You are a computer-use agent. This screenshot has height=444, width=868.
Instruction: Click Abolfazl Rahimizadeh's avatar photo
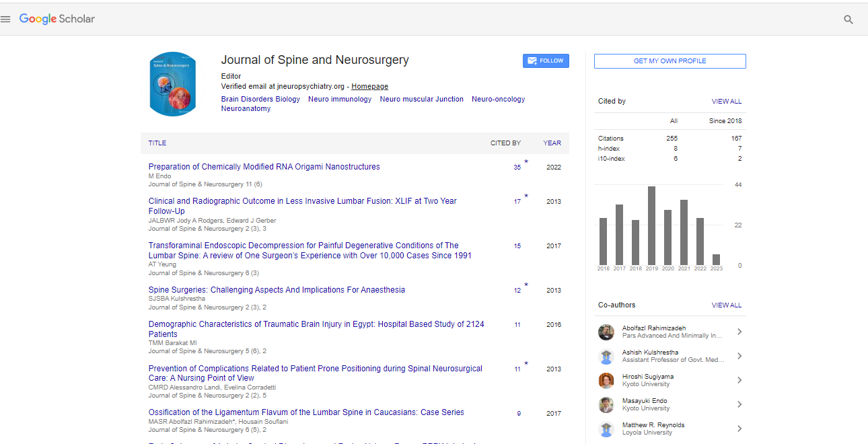(606, 332)
